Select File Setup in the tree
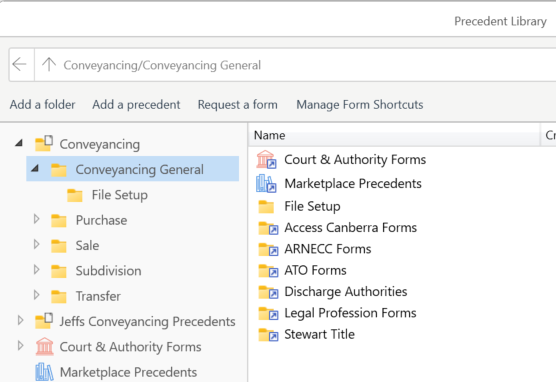This screenshot has height=382, width=556. click(119, 195)
